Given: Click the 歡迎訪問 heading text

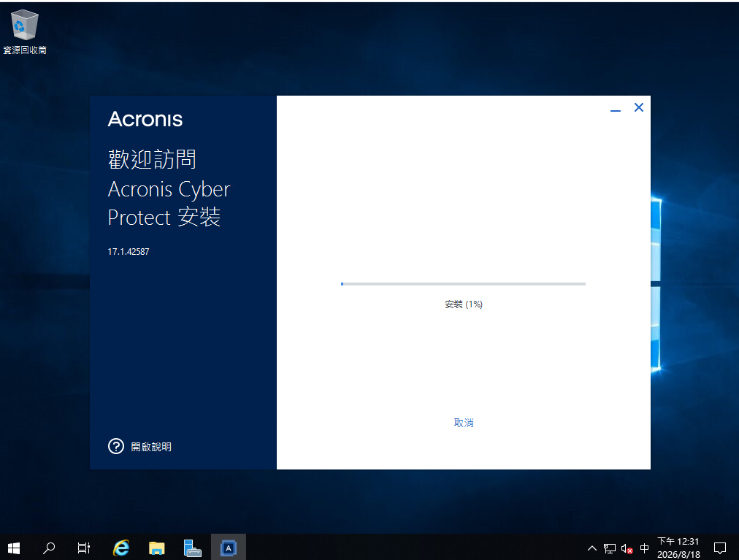Looking at the screenshot, I should pyautogui.click(x=152, y=159).
